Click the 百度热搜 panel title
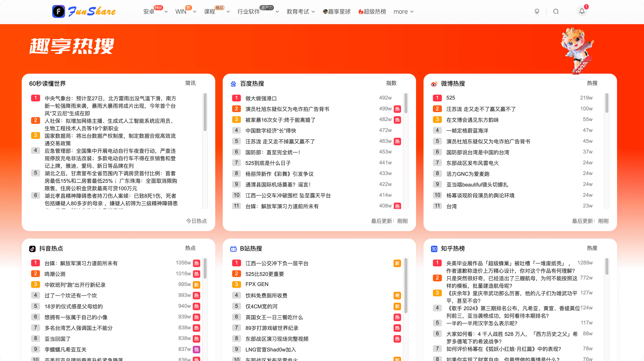Screen dimensions: 644x361 tap(252, 84)
